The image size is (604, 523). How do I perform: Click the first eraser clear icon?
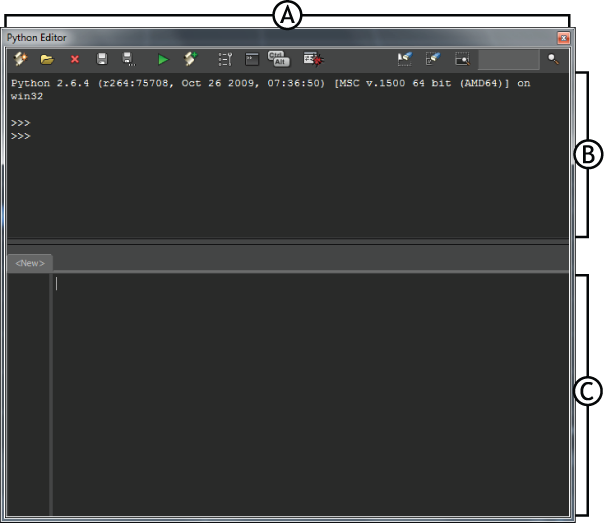(x=405, y=59)
